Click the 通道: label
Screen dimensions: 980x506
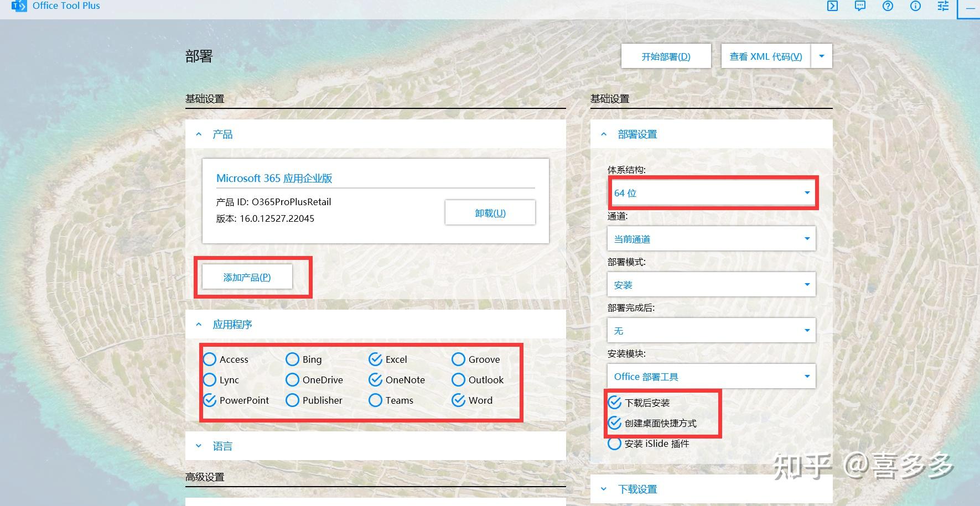618,216
